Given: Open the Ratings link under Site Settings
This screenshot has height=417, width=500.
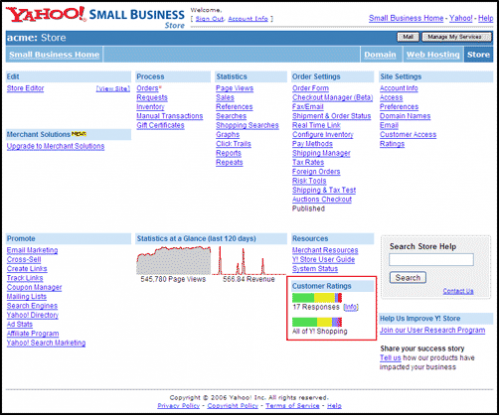Looking at the screenshot, I should [x=392, y=144].
